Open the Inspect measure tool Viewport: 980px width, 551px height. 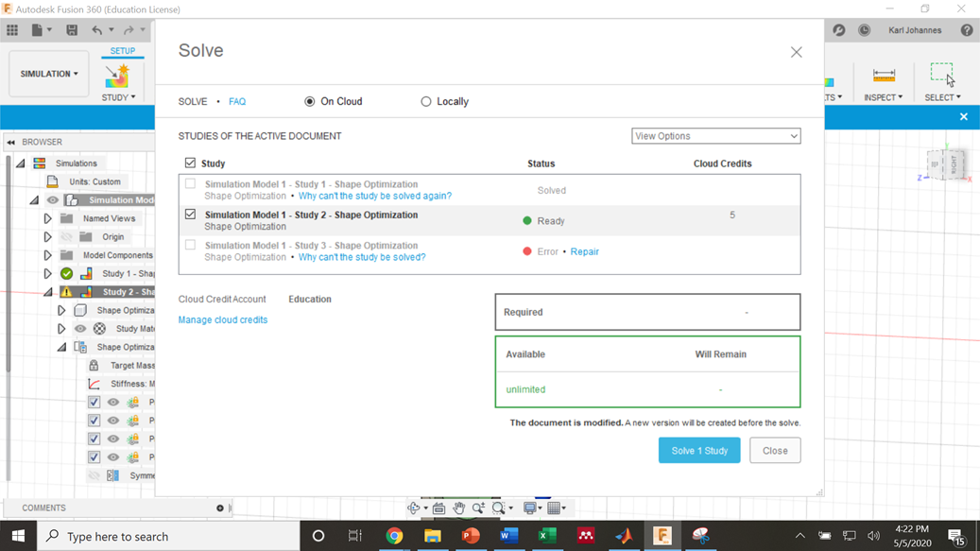(x=884, y=76)
